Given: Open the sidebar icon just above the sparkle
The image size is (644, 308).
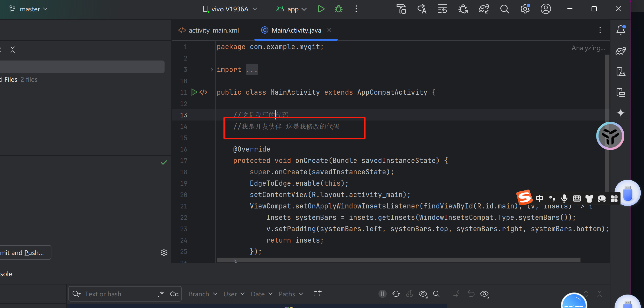Looking at the screenshot, I should 620,92.
